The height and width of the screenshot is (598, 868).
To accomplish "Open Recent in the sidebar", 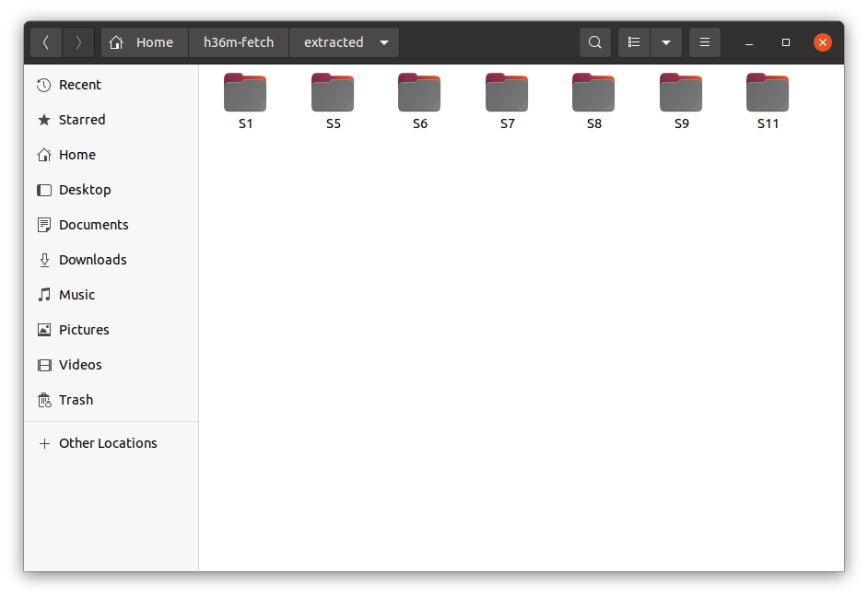I will [111, 85].
